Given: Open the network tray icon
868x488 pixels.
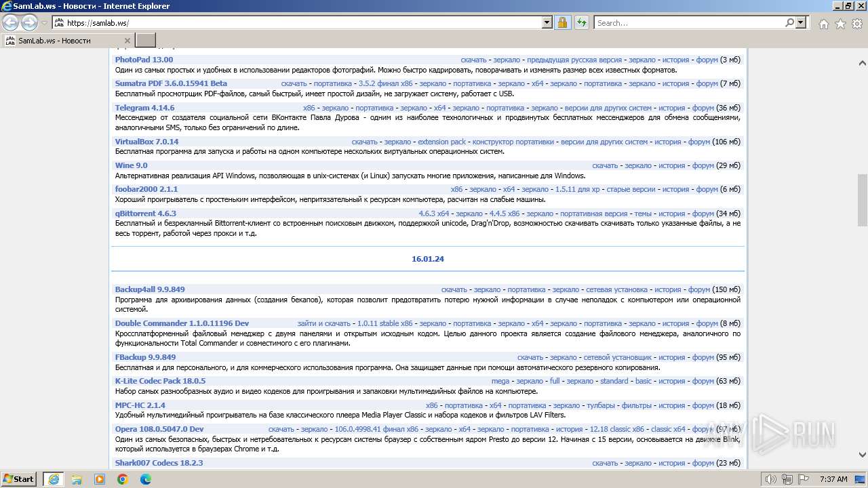Looking at the screenshot, I should pyautogui.click(x=787, y=479).
